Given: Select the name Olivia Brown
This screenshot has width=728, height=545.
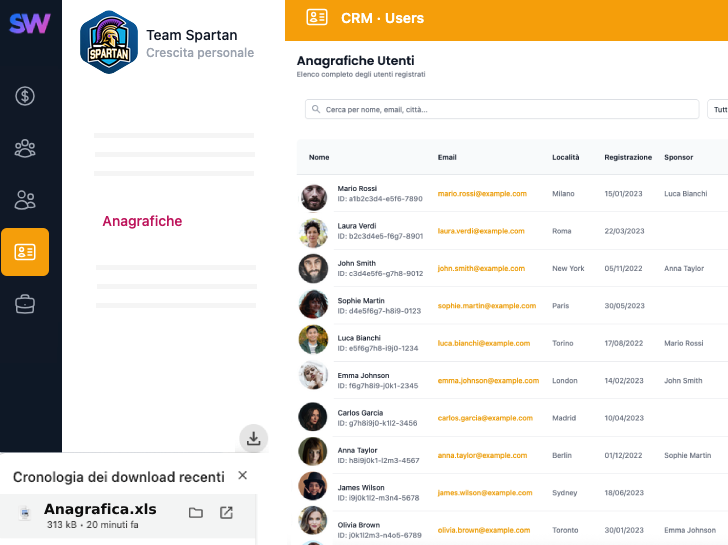Looking at the screenshot, I should [x=358, y=525].
